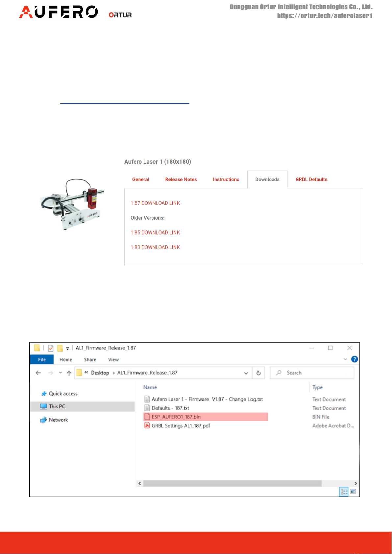Viewport: 392px width, 554px height.
Task: Expand the ribbon chevron
Action: [345, 359]
